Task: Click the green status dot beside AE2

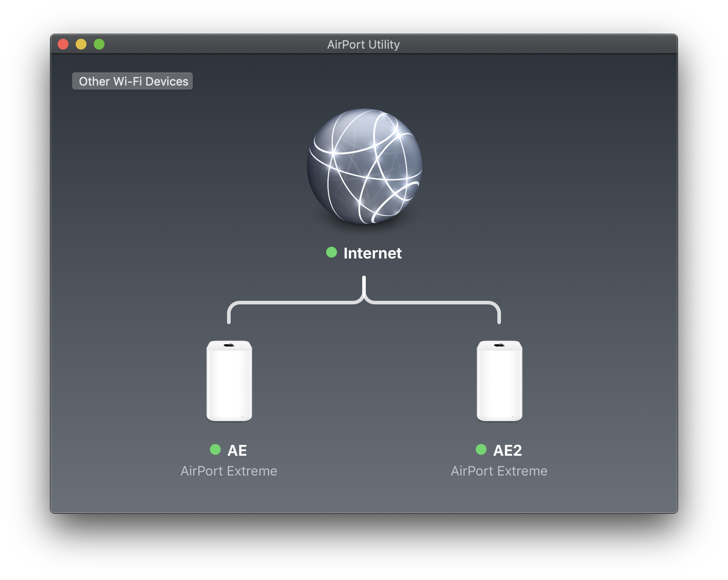Action: click(x=481, y=449)
